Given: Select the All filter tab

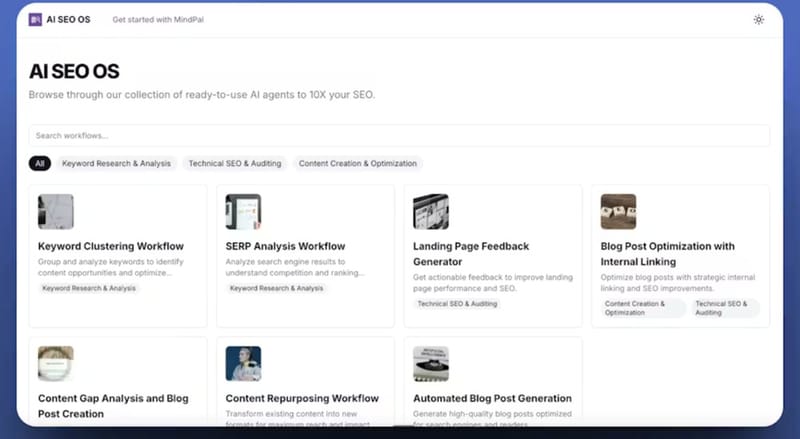Looking at the screenshot, I should (40, 163).
